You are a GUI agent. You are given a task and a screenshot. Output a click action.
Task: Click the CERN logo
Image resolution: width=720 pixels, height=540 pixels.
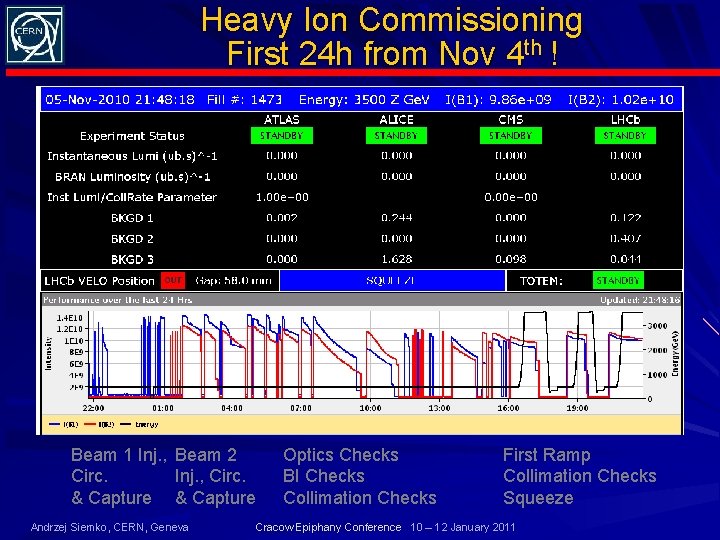[x=35, y=35]
